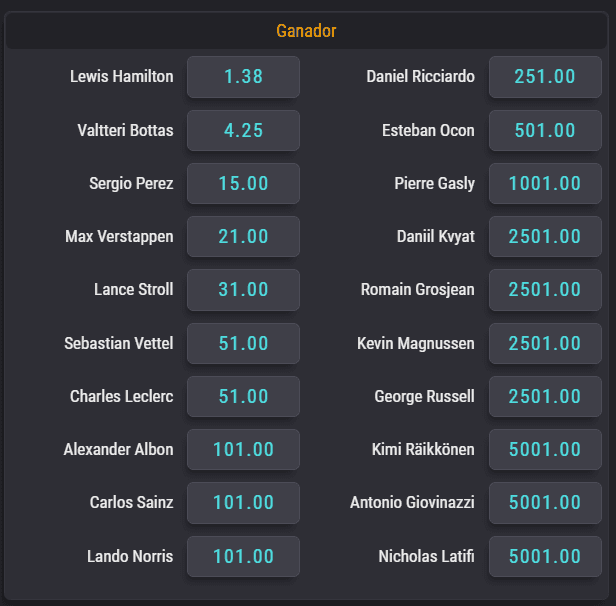Click the Valtteri Bottas name label
This screenshot has height=606, width=616.
coord(125,130)
